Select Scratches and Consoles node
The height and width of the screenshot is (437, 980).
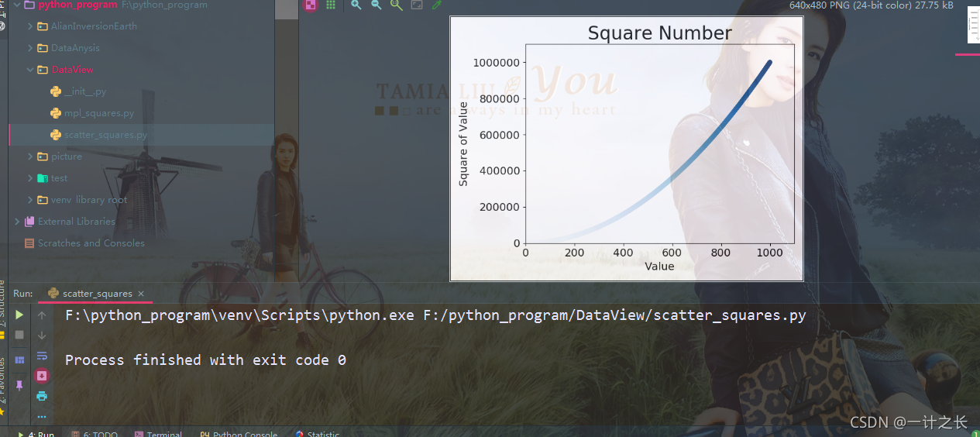point(91,243)
